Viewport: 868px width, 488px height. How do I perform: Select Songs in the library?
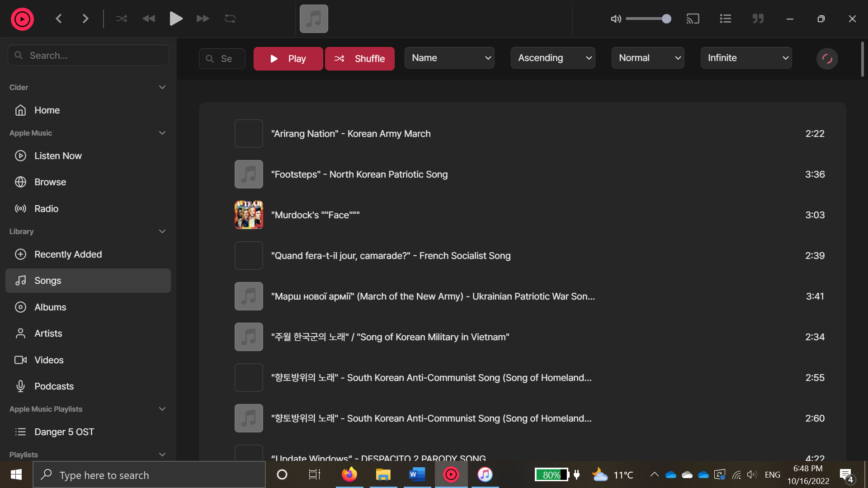tap(88, 281)
